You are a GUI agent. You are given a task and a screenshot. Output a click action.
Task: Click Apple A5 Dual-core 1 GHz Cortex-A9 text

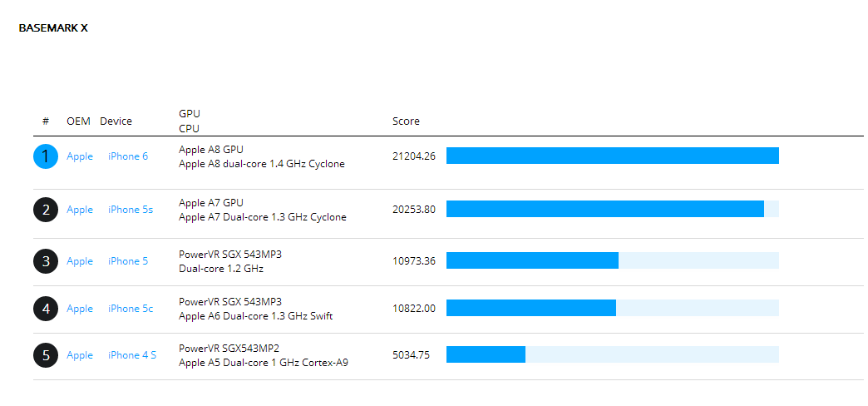pyautogui.click(x=264, y=364)
